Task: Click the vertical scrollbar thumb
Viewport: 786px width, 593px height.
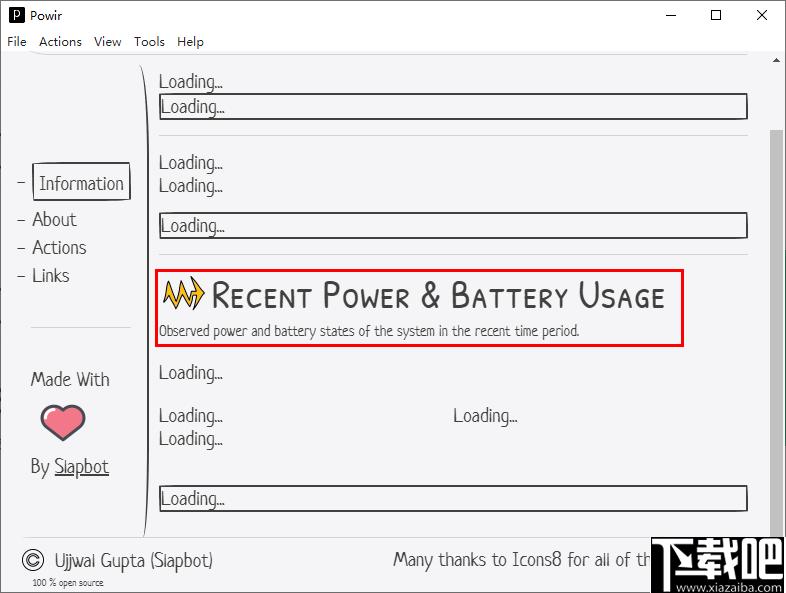Action: 776,333
